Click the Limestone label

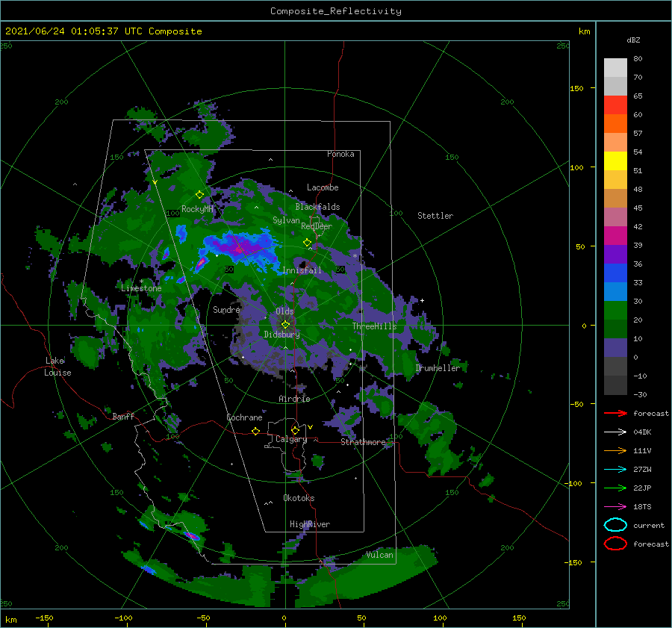click(x=141, y=288)
